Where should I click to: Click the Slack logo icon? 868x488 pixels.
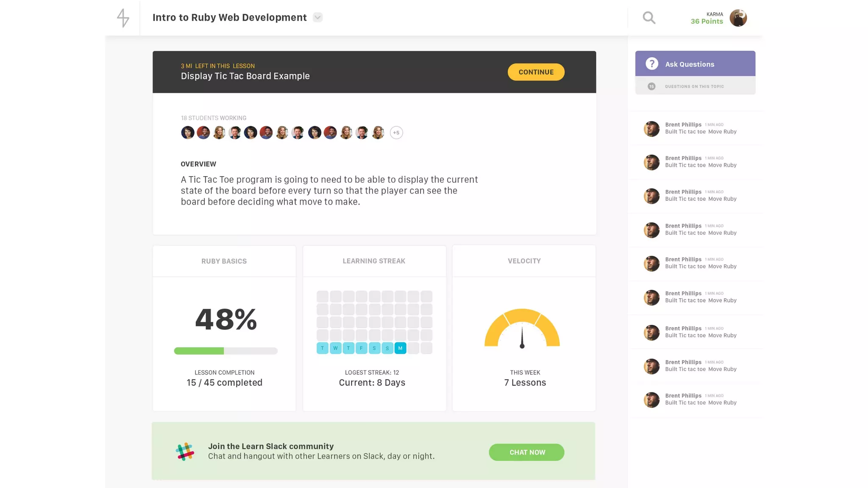[185, 452]
